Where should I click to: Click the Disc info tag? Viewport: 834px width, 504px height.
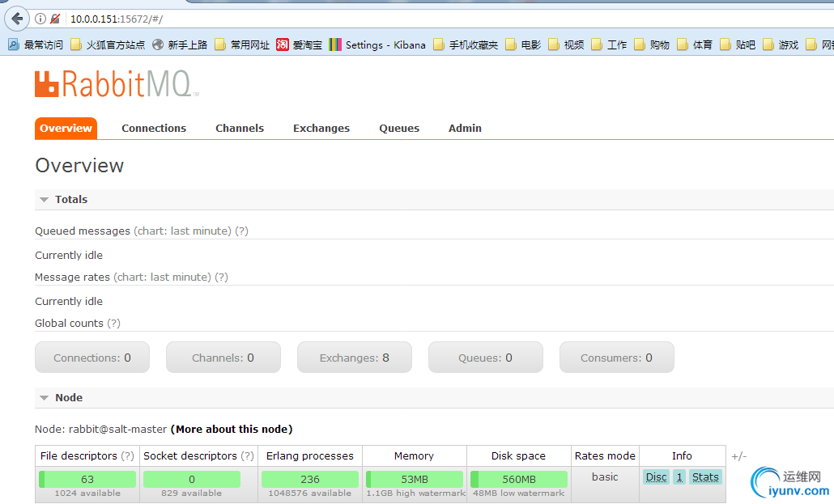[657, 476]
